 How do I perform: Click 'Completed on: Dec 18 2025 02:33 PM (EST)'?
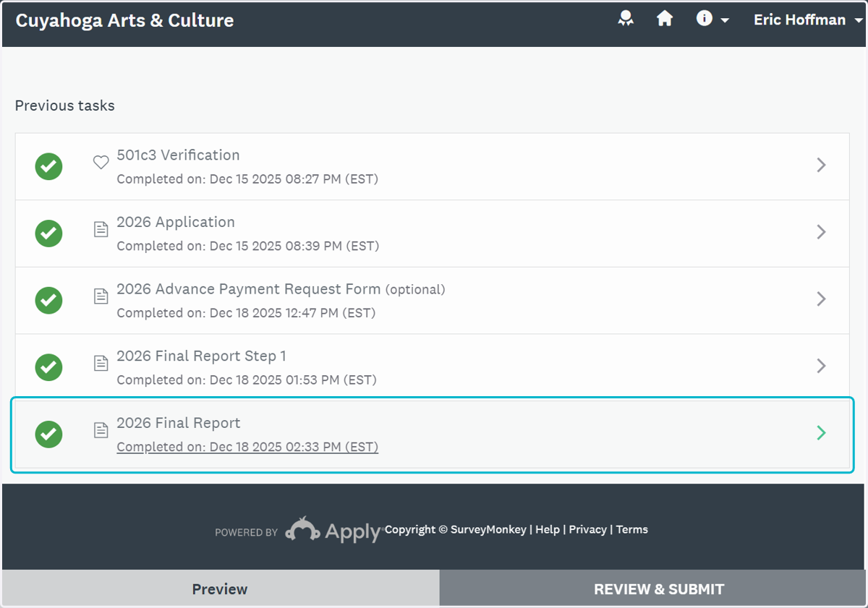click(x=247, y=447)
